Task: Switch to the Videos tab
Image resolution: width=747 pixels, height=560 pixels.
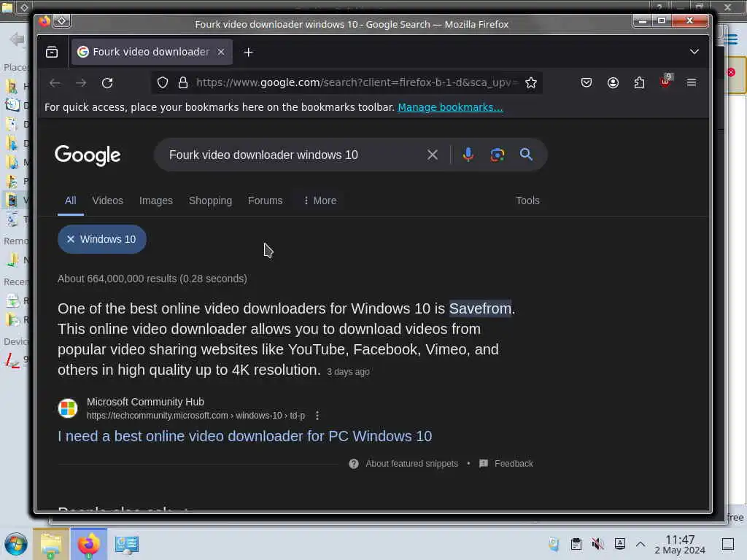Action: pos(108,201)
